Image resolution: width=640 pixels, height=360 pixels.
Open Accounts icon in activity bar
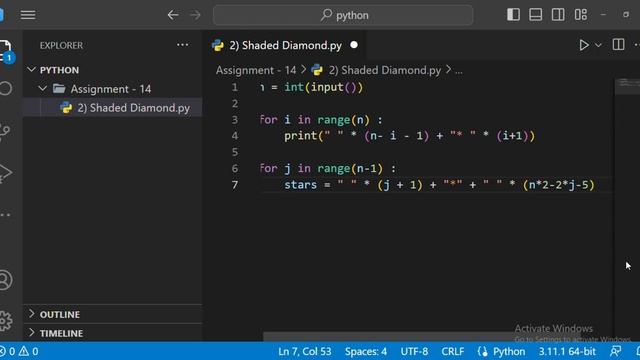6,280
